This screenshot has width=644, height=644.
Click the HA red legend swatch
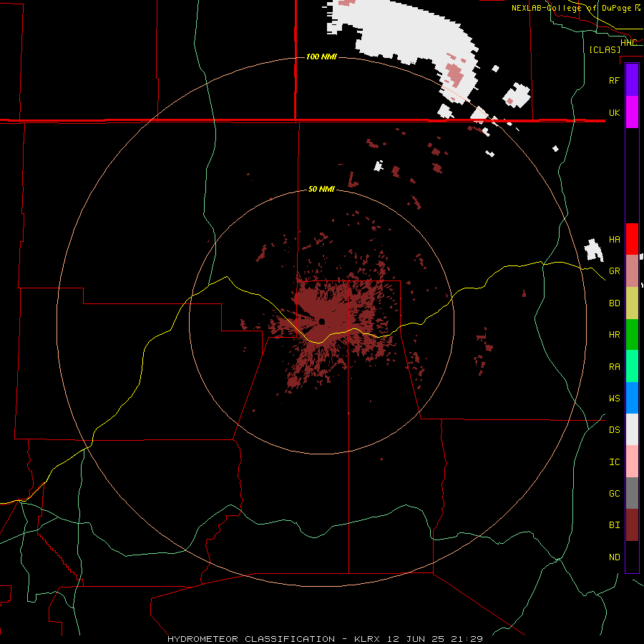pyautogui.click(x=632, y=239)
